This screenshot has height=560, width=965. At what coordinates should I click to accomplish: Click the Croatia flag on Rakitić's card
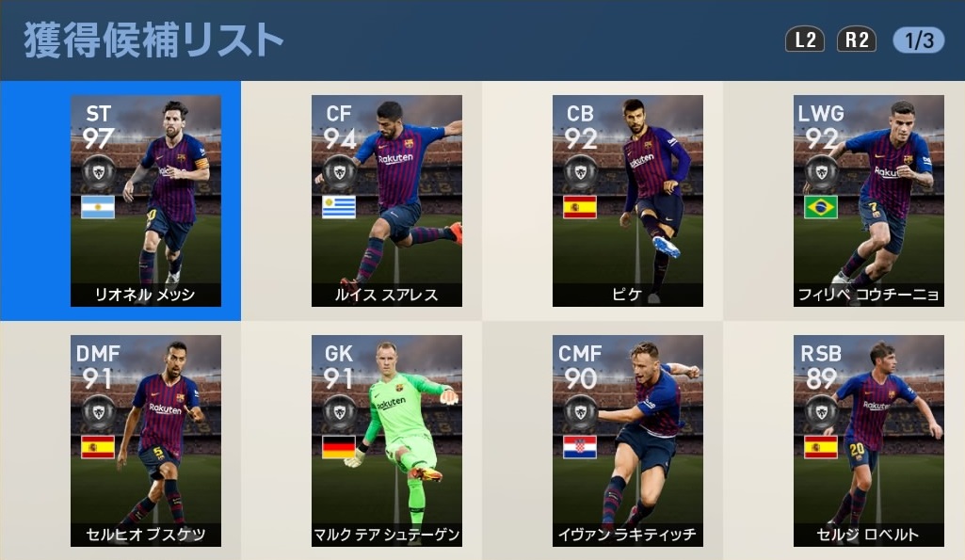[x=580, y=447]
